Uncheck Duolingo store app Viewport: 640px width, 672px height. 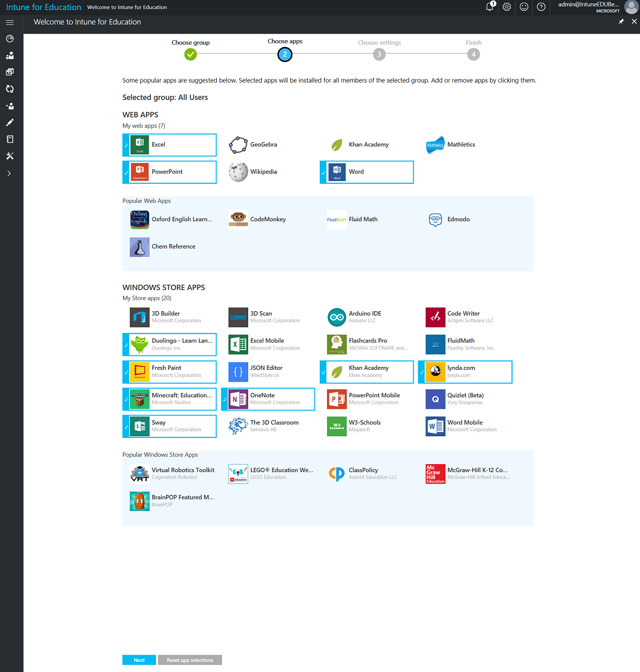click(x=169, y=345)
